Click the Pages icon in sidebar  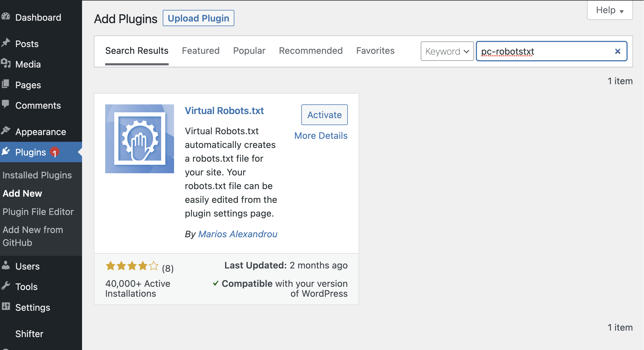[x=5, y=84]
